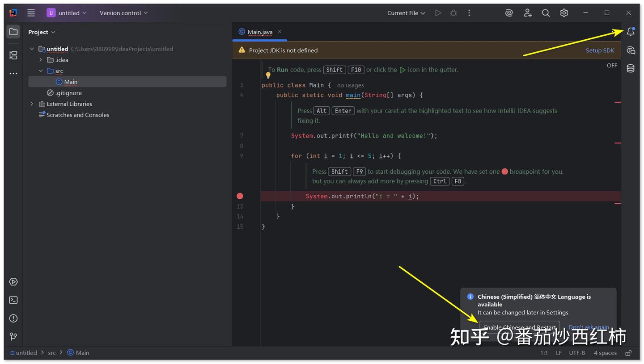This screenshot has height=364, width=644.
Task: Open the Database tool window
Action: 631,68
